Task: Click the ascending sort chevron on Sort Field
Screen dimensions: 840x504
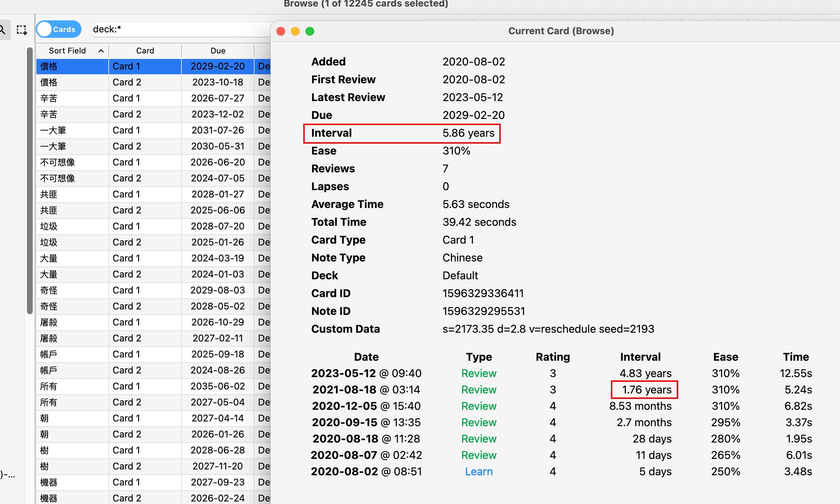Action: (x=101, y=51)
